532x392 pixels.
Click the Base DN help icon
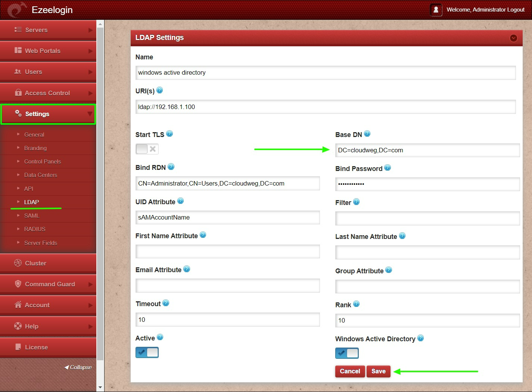click(x=367, y=134)
